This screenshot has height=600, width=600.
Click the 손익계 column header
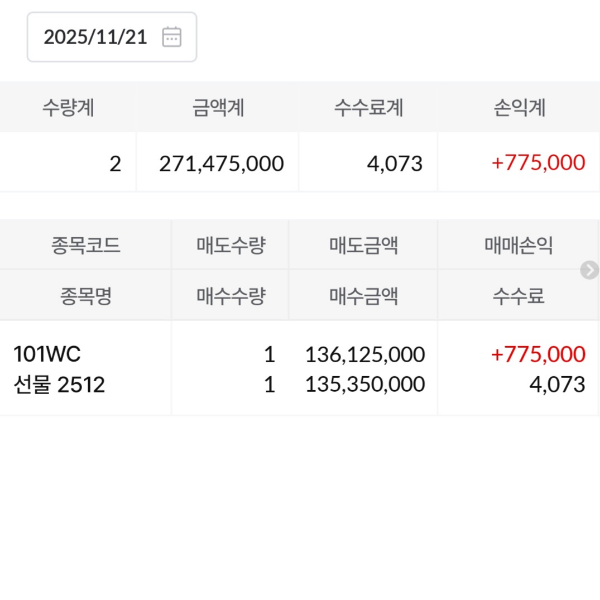[x=519, y=107]
